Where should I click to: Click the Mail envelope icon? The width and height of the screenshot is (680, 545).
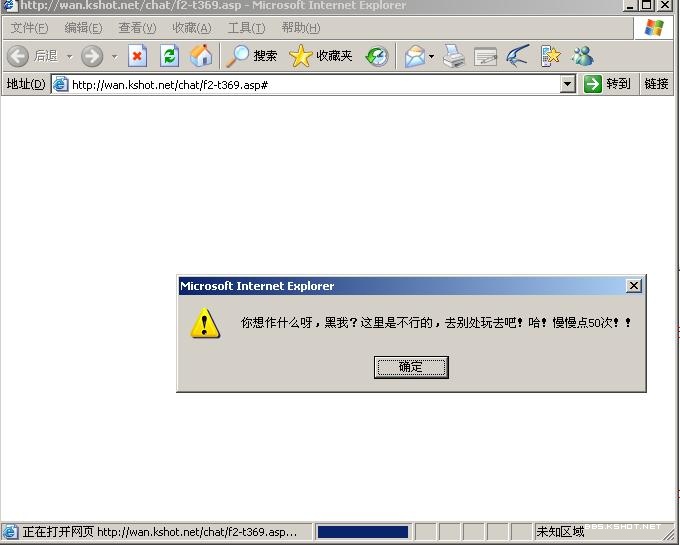coord(415,56)
